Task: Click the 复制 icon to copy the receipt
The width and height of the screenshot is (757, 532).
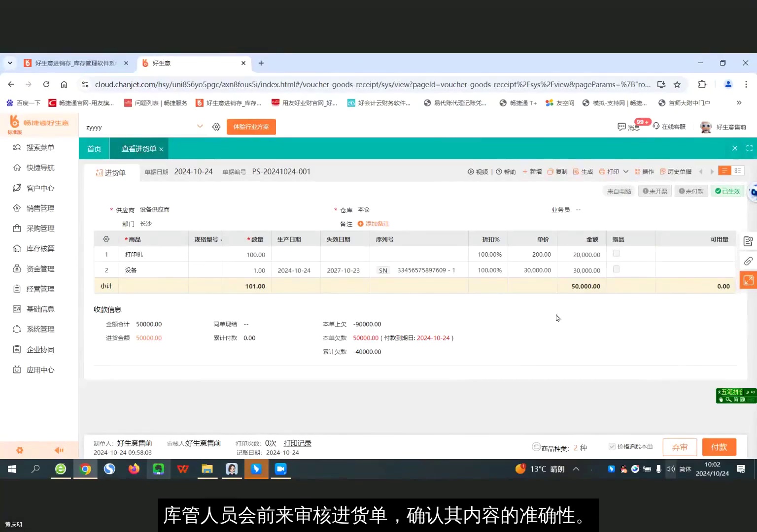Action: click(x=559, y=171)
